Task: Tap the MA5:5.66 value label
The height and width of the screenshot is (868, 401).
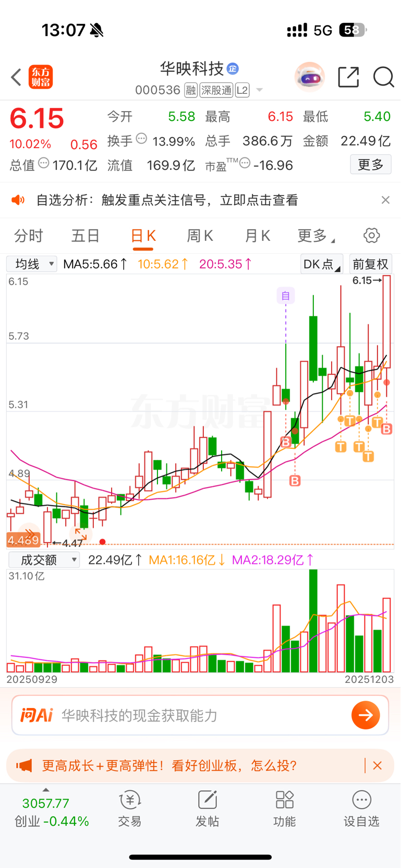Action: point(95,264)
